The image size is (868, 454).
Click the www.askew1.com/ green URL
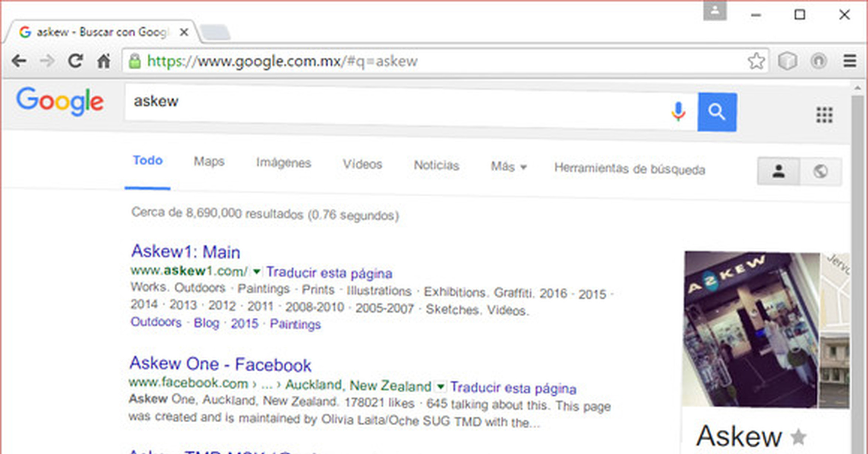189,271
